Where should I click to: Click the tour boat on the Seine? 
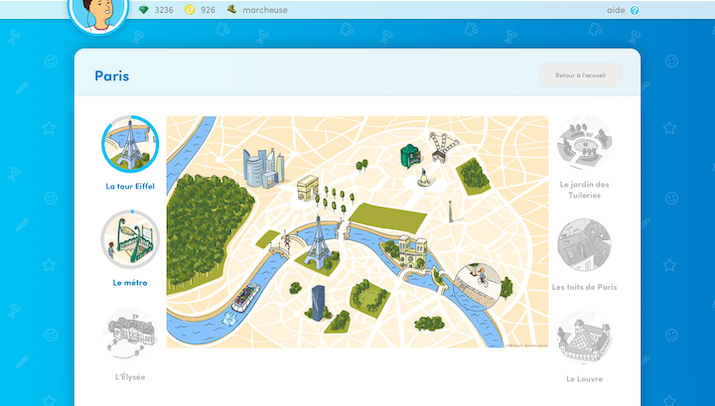point(245,299)
